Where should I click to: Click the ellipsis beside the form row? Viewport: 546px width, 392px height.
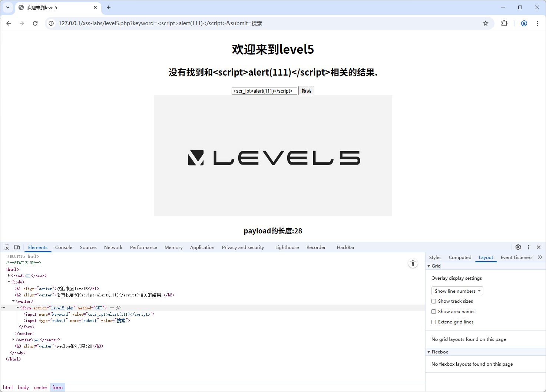pyautogui.click(x=3, y=308)
